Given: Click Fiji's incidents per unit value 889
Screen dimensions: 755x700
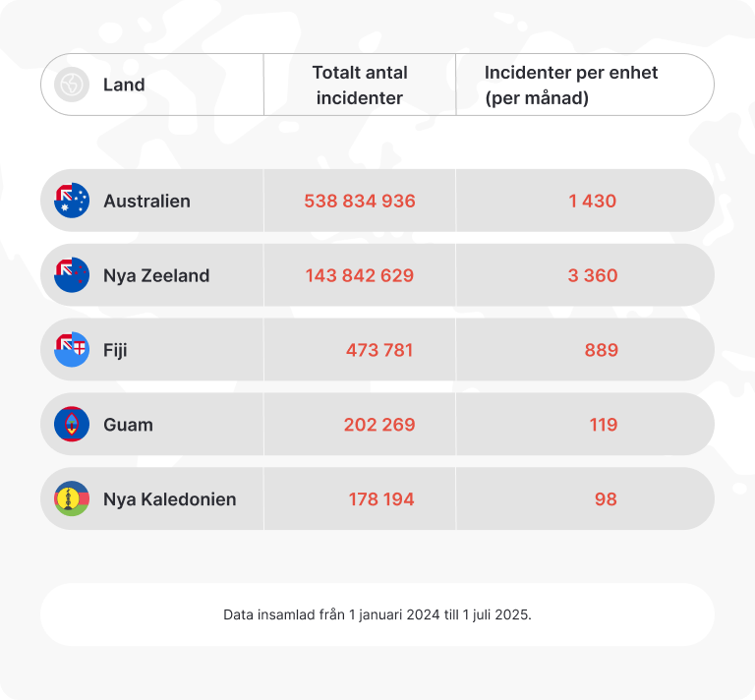Looking at the screenshot, I should click(601, 350).
